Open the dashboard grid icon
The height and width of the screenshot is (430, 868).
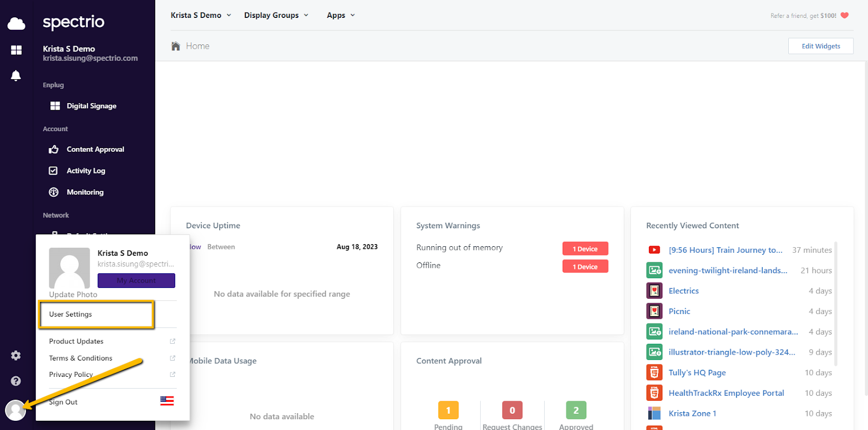click(16, 50)
